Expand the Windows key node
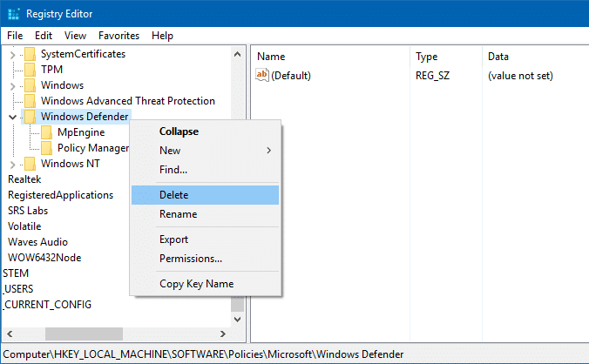This screenshot has height=364, width=589. (x=12, y=86)
